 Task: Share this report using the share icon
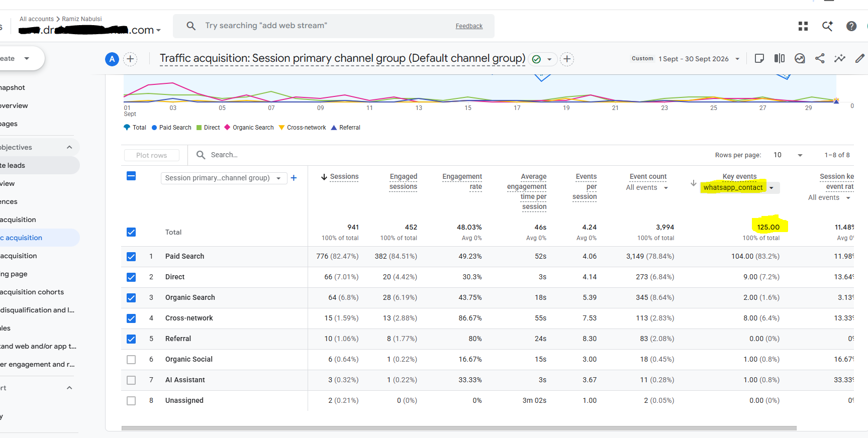click(820, 58)
